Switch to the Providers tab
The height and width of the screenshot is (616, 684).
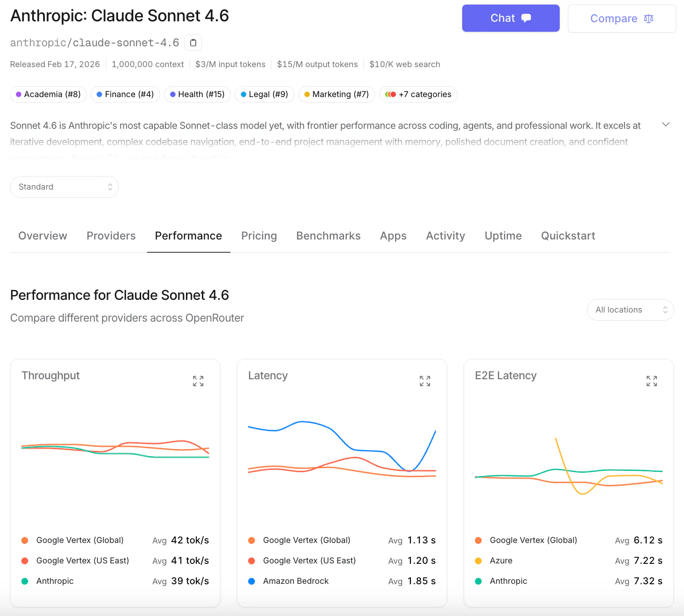pos(111,236)
